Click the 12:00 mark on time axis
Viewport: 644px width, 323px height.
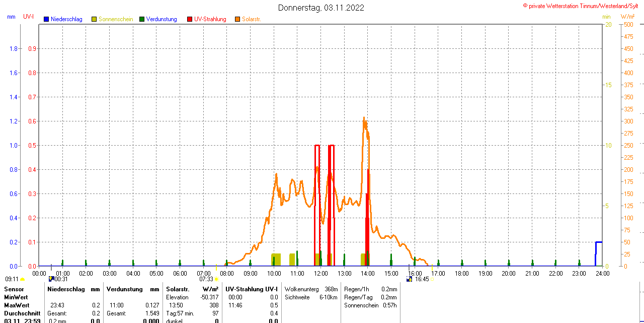tap(320, 274)
